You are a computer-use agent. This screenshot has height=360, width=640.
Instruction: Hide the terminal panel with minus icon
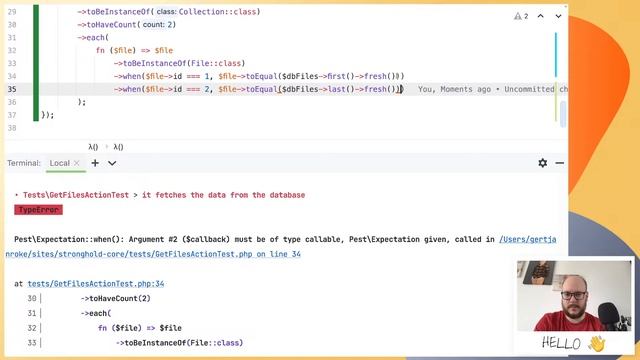560,163
